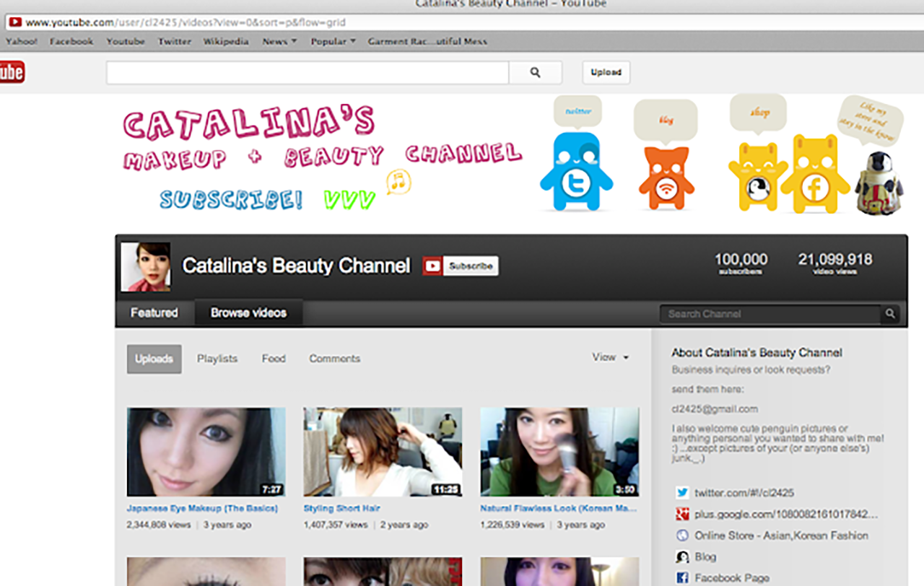The image size is (924, 586).
Task: Expand the View dropdown
Action: (x=611, y=357)
